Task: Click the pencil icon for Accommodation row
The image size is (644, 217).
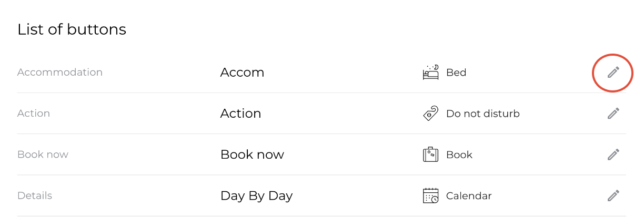Action: pos(613,73)
